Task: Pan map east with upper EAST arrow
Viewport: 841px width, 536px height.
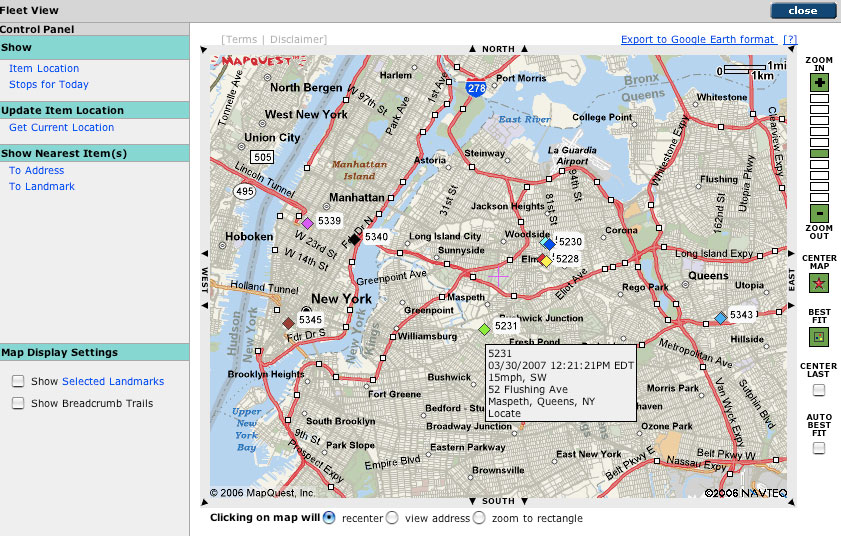Action: (792, 253)
